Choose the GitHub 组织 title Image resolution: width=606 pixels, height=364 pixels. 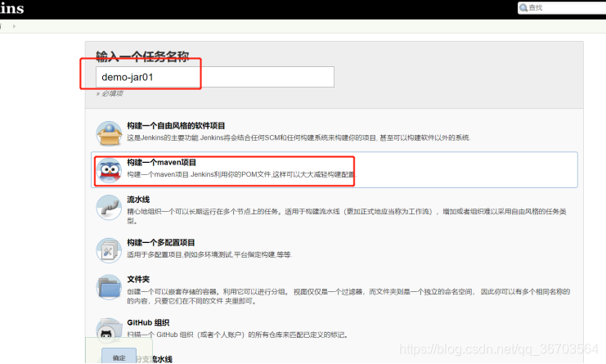tap(148, 322)
